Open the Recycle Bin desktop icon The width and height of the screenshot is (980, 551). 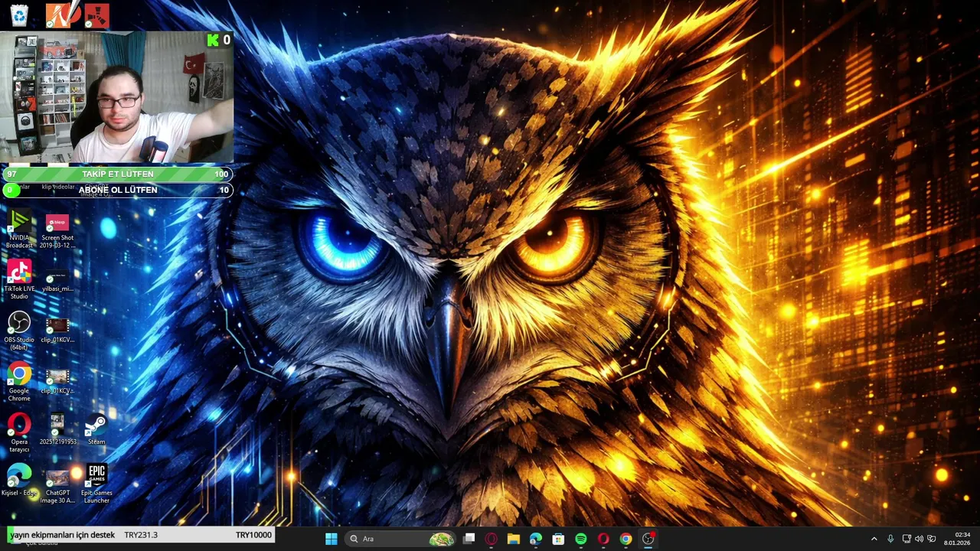[19, 15]
